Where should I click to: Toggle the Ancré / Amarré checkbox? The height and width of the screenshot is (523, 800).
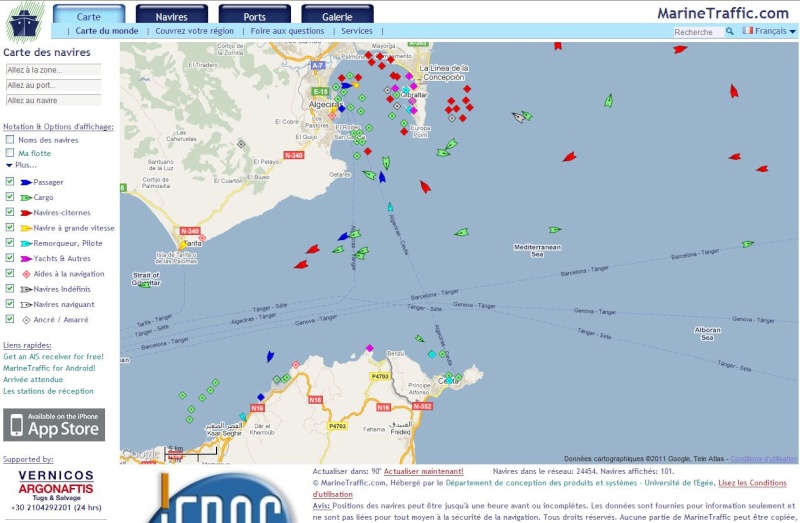(10, 319)
